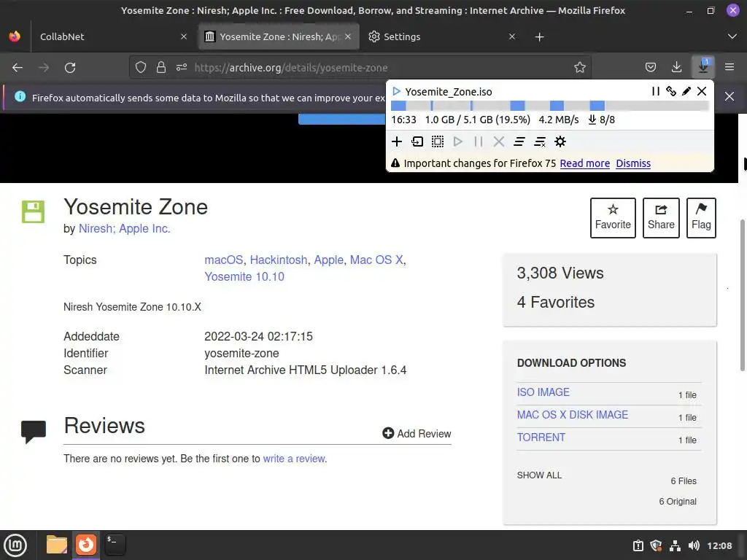Viewport: 747px width, 560px height.
Task: Go back to previous page
Action: [x=18, y=67]
